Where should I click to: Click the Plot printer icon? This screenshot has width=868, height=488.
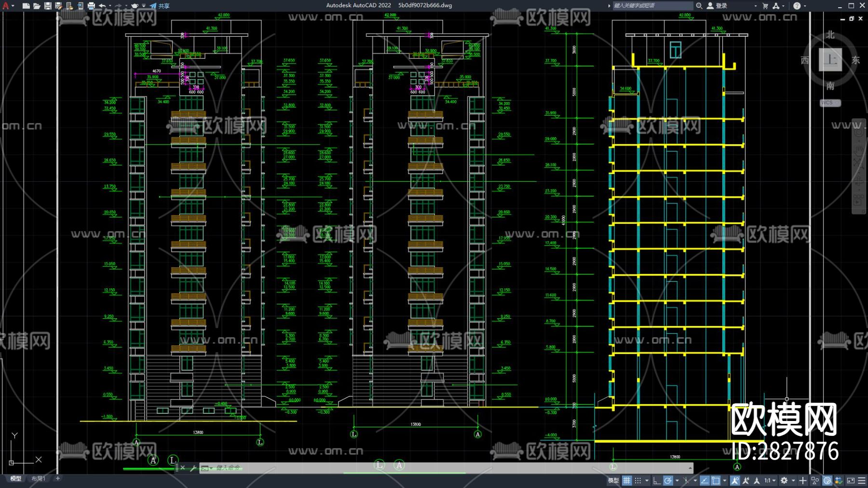click(x=91, y=6)
